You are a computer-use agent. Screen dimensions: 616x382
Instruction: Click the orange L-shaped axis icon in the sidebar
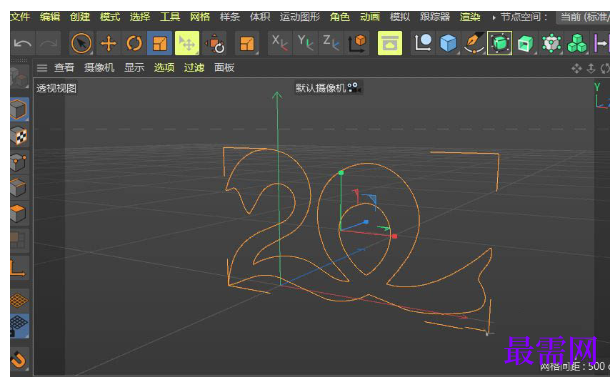18,267
